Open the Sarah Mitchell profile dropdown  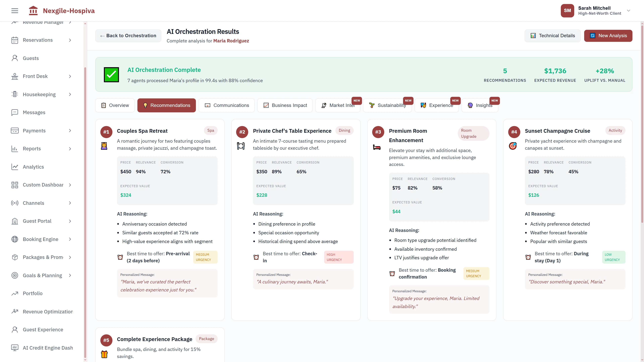point(629,11)
